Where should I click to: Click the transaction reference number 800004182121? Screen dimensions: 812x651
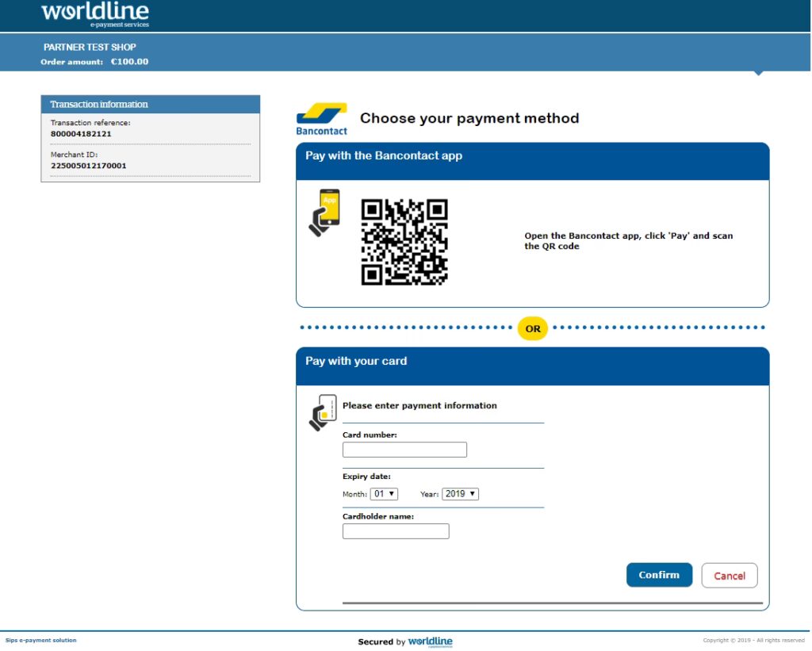click(x=81, y=134)
